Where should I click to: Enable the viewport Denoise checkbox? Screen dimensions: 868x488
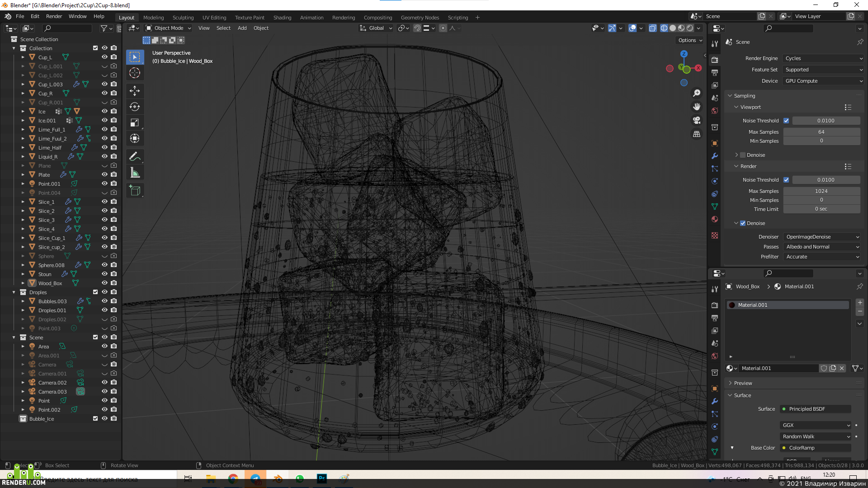[743, 155]
